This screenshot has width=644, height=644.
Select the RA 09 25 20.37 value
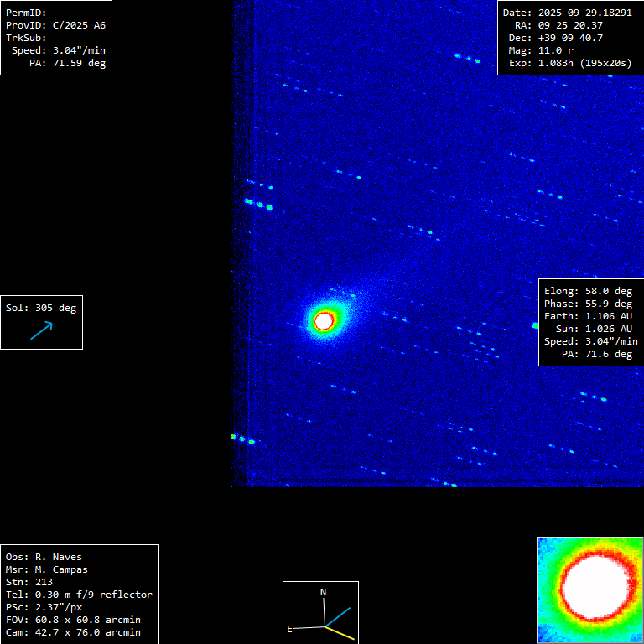click(559, 25)
